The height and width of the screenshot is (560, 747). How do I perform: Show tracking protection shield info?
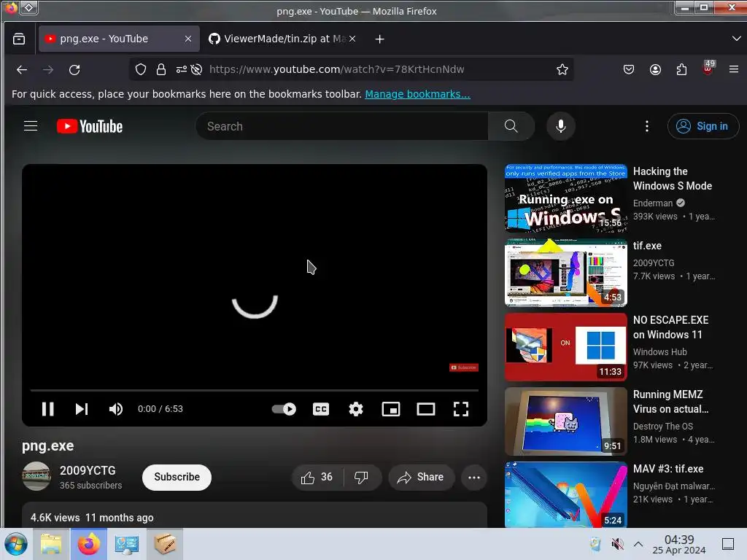[x=141, y=69]
